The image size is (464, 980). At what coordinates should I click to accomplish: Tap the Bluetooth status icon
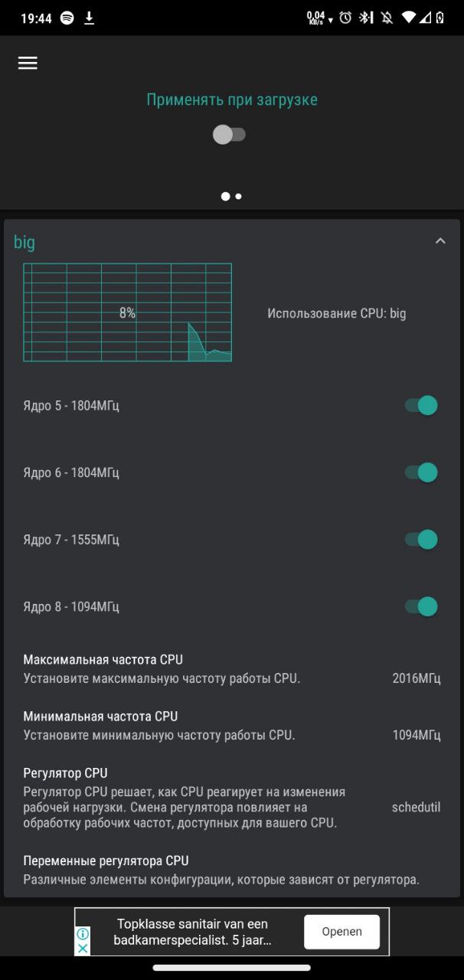tap(366, 18)
